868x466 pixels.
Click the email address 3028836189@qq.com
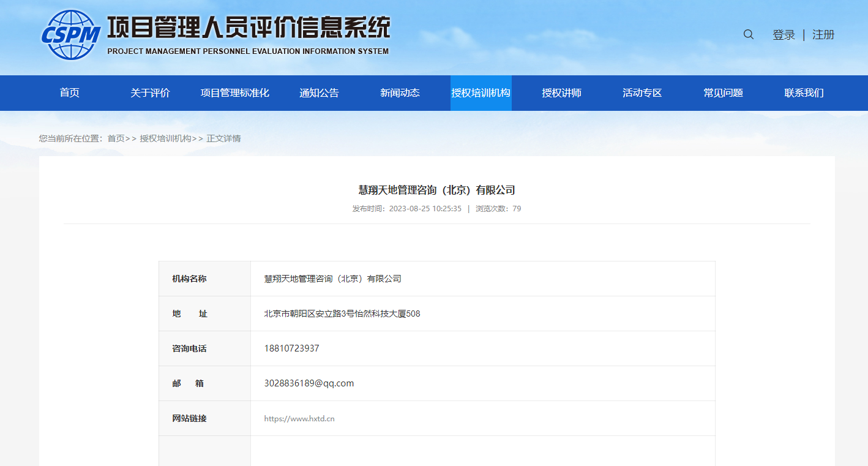(309, 383)
